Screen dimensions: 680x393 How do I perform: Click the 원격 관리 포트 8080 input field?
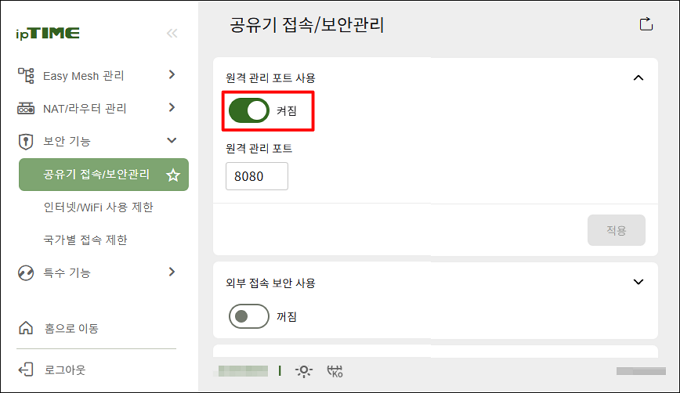[257, 176]
